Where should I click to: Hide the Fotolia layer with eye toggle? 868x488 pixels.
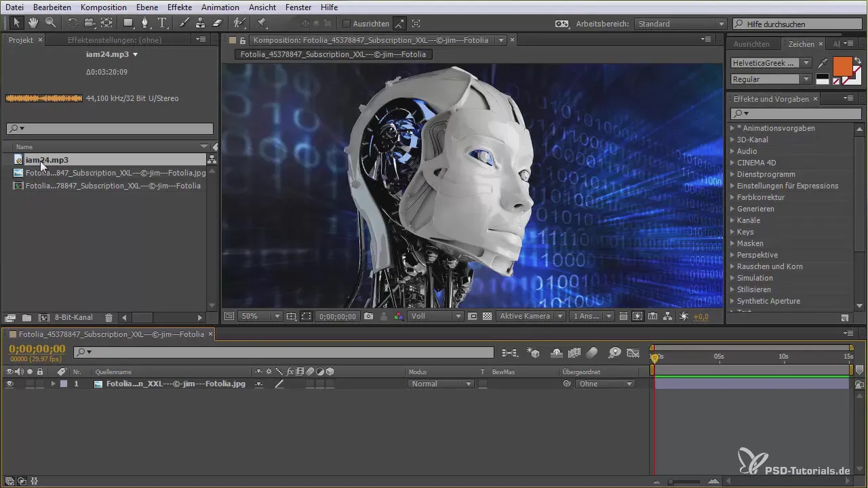9,384
